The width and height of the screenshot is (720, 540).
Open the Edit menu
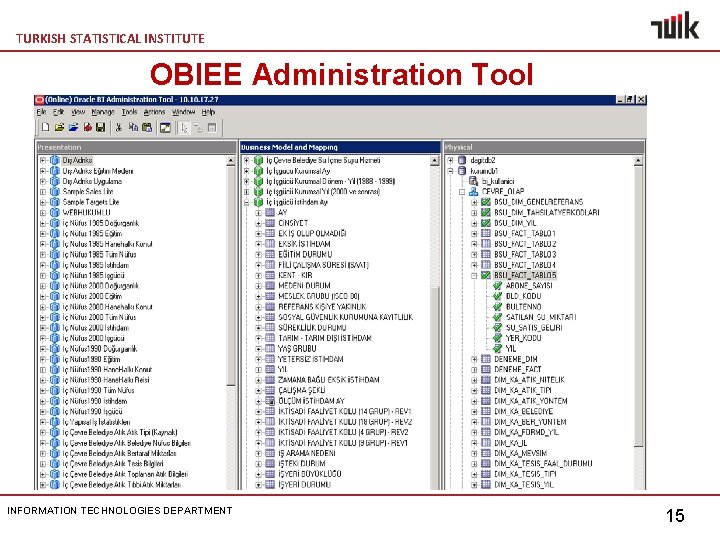tap(58, 112)
